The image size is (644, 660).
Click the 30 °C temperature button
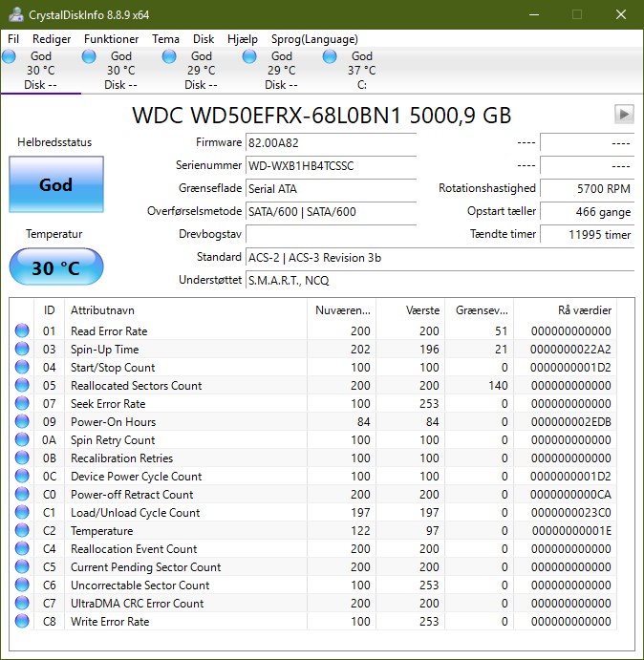coord(56,266)
